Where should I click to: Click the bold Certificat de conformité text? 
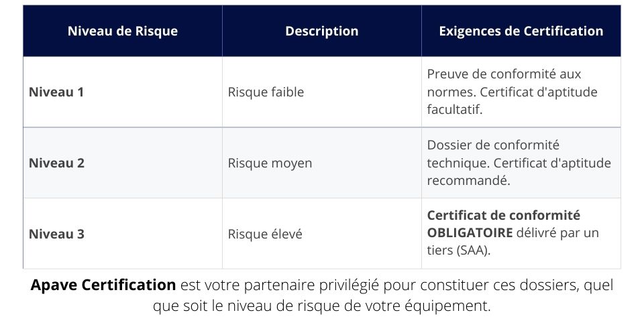coord(504,215)
